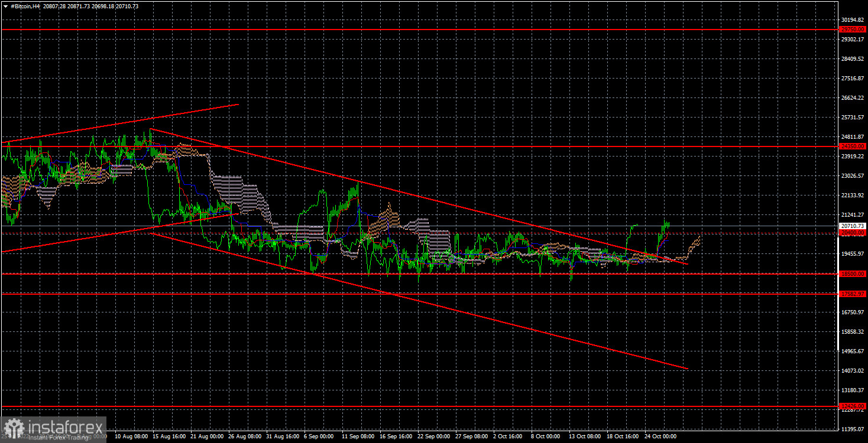Click the 19455.97 price axis value
Screen dimensions: 868x443
[853, 253]
